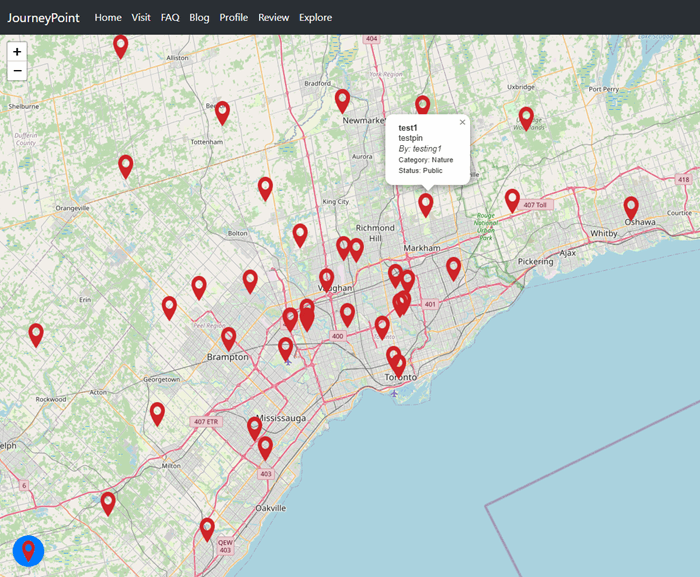The width and height of the screenshot is (700, 577).
Task: Click the JourneyPoint brand logo link
Action: coord(44,17)
